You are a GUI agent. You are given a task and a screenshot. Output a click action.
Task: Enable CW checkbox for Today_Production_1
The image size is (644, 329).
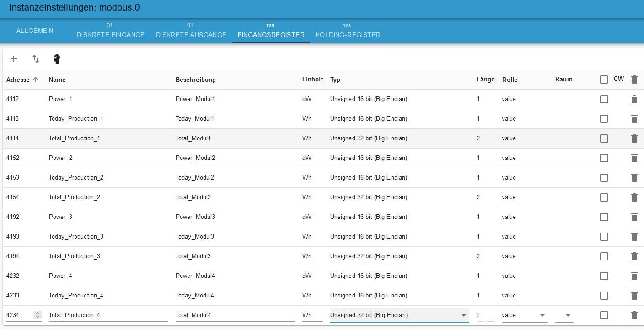point(604,119)
